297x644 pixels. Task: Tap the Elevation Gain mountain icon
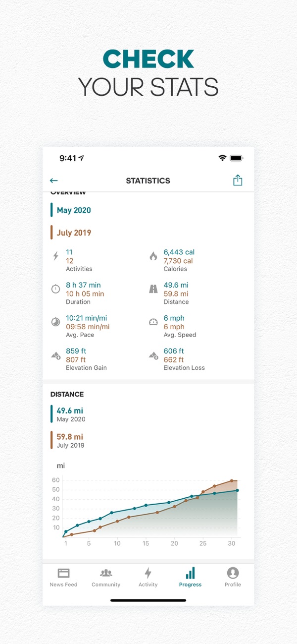(55, 355)
